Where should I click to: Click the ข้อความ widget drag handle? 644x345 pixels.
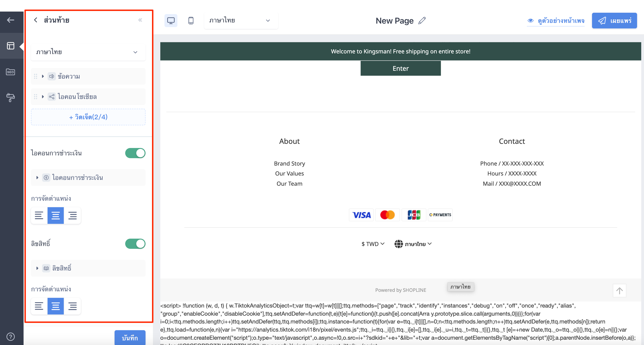click(x=36, y=76)
